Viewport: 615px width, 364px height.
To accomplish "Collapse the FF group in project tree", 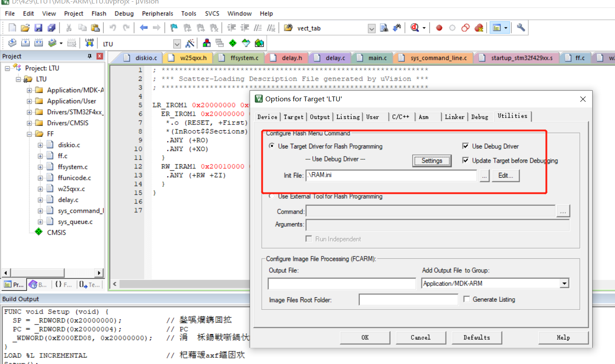I will (29, 134).
